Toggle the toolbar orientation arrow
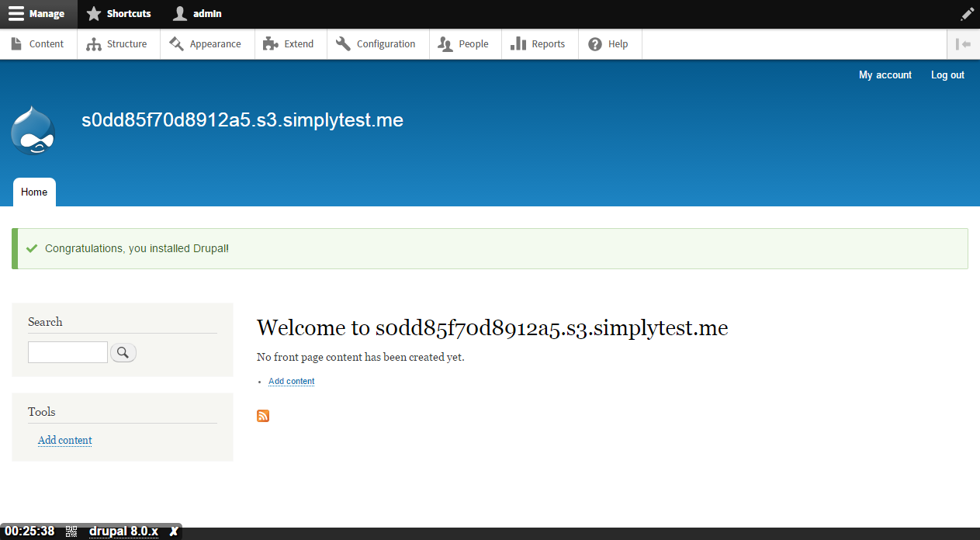This screenshot has width=980, height=540. 962,43
